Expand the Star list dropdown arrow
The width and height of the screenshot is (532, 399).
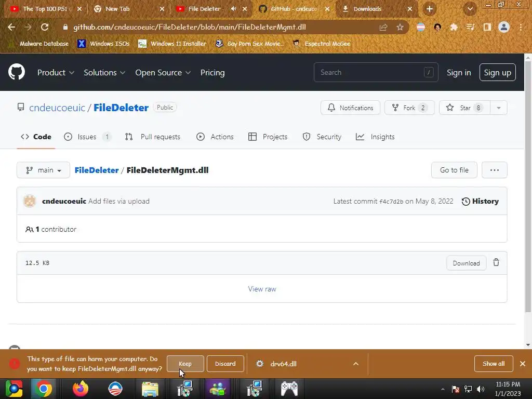point(498,108)
